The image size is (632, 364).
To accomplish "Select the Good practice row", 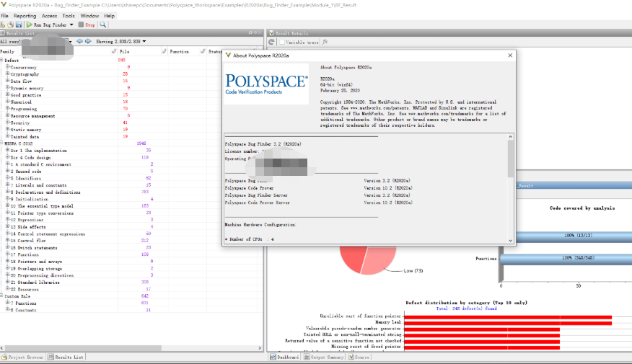I will coord(131,94).
